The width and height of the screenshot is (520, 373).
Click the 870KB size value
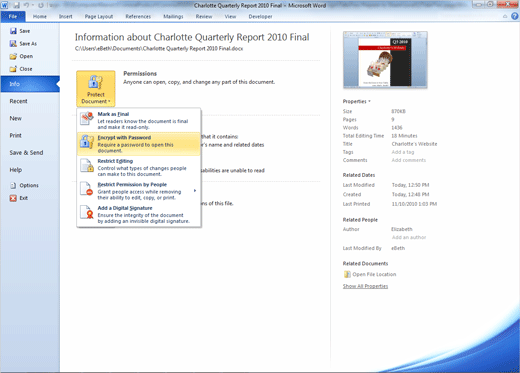click(398, 111)
